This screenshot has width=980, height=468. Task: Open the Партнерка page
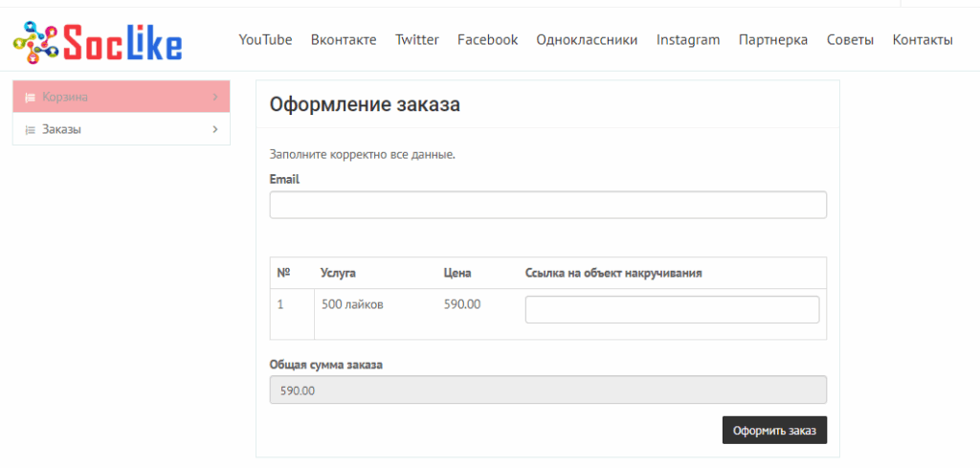(772, 39)
